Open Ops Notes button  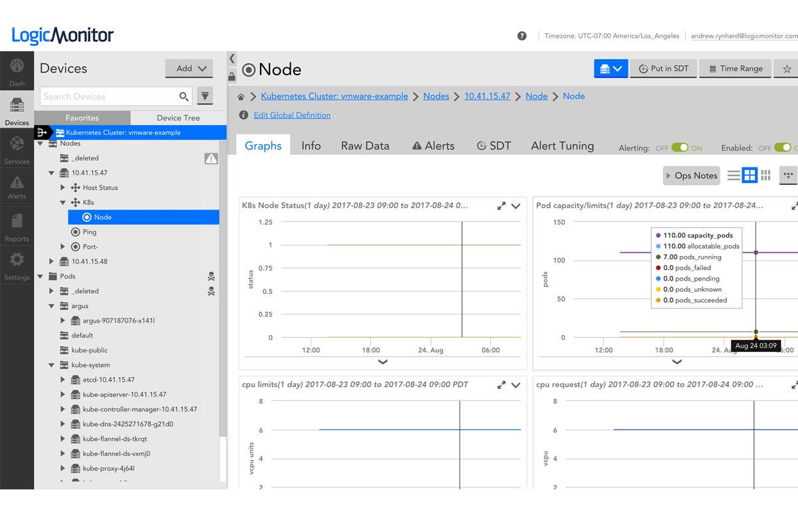(690, 176)
